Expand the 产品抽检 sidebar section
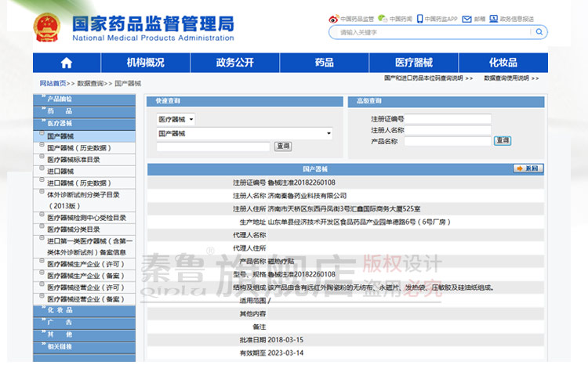This screenshot has height=376, width=588. coord(85,99)
